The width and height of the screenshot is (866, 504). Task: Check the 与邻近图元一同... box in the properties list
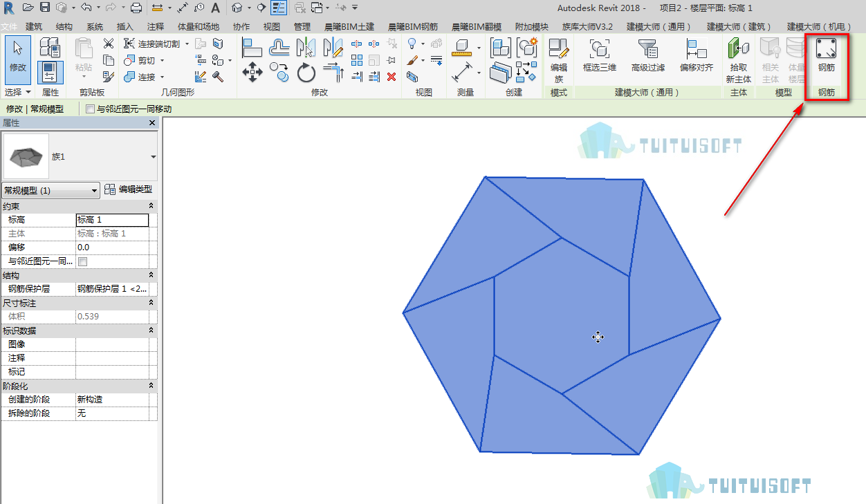coord(83,261)
